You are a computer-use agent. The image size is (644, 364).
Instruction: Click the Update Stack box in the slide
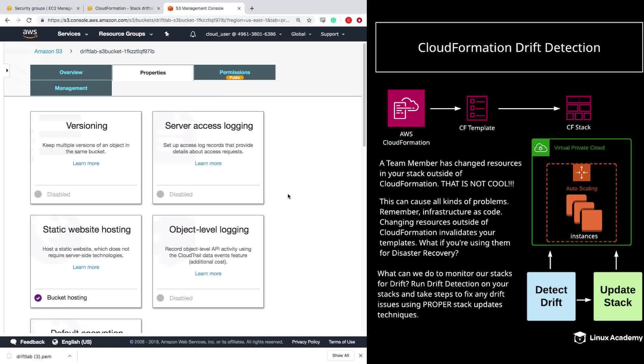618,296
